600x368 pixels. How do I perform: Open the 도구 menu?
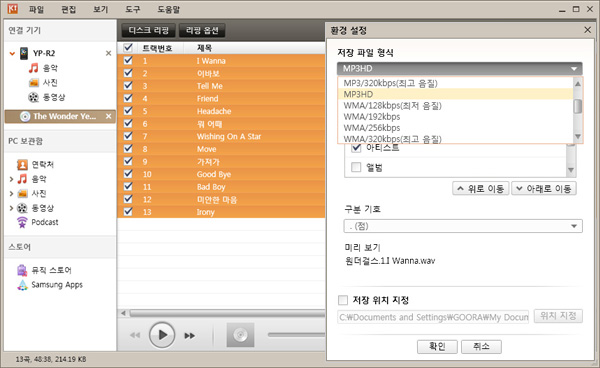pyautogui.click(x=133, y=9)
